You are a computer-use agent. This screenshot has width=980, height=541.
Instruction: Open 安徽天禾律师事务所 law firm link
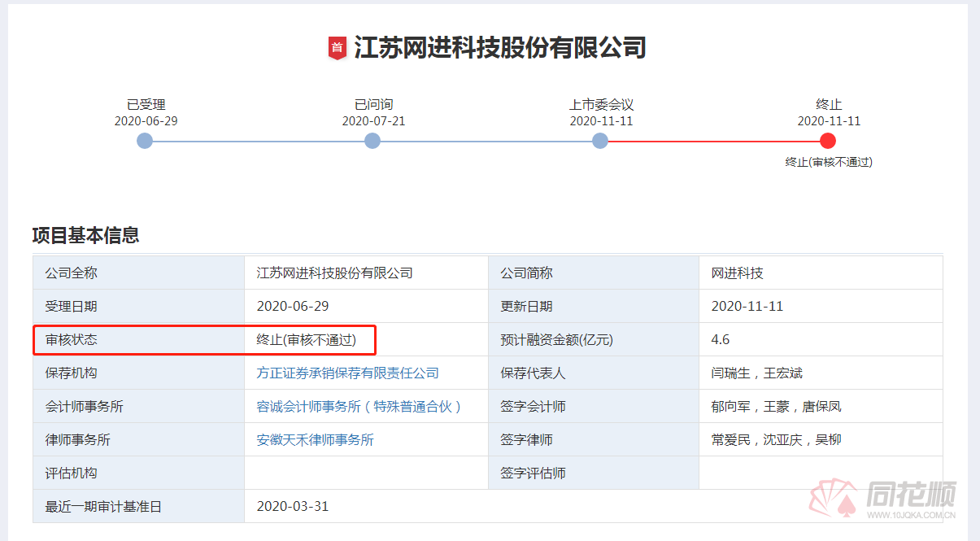coord(315,440)
